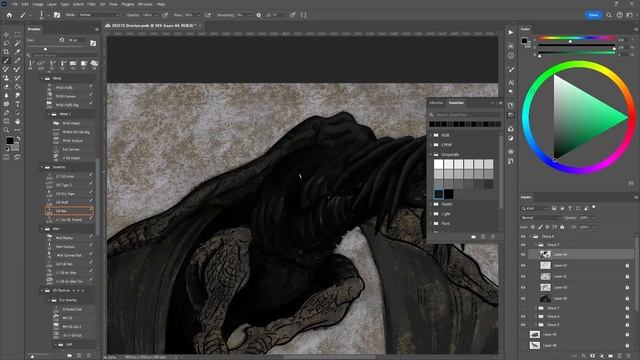Switch to the Libraries tab
This screenshot has width=640, height=360.
coord(436,103)
